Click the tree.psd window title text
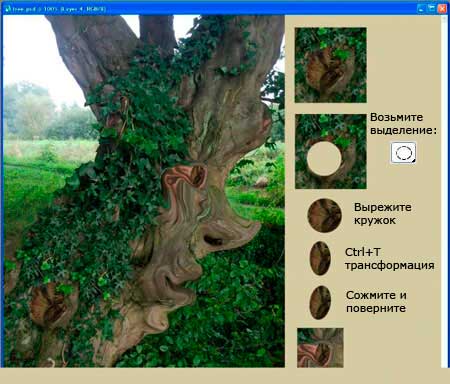 [59, 9]
